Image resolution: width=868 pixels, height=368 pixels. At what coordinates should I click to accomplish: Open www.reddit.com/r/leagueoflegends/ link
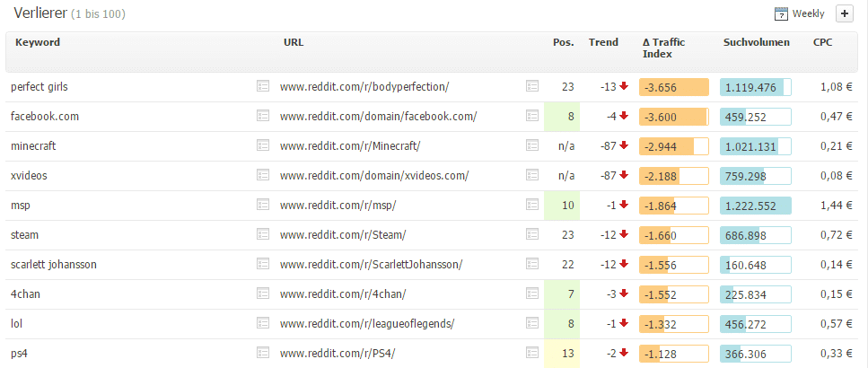click(368, 323)
